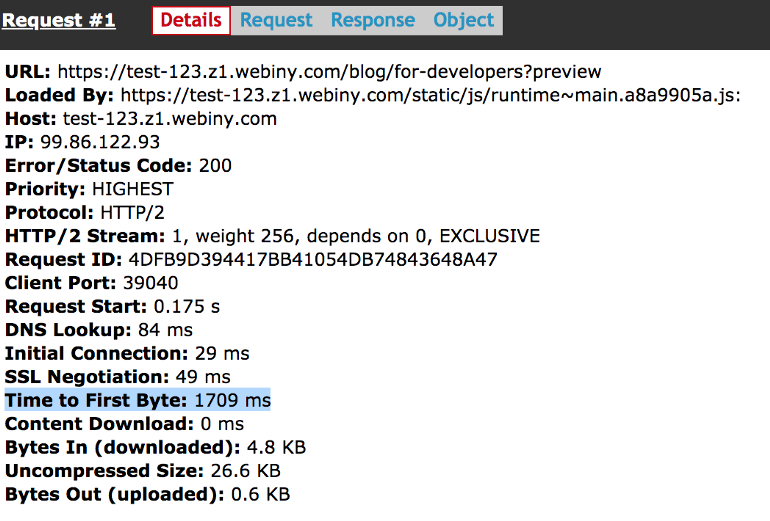Click the Bytes Out (uploaded) line
This screenshot has height=521, width=770.
pyautogui.click(x=147, y=495)
